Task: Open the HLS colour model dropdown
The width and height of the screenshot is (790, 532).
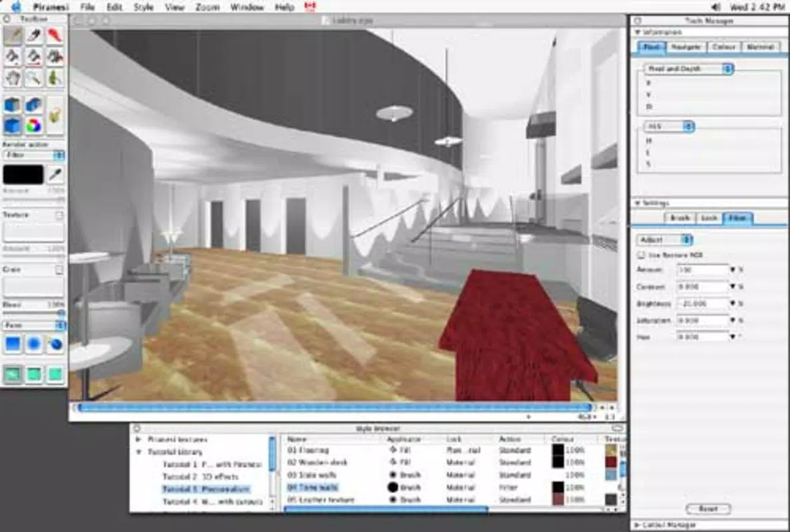Action: 669,126
